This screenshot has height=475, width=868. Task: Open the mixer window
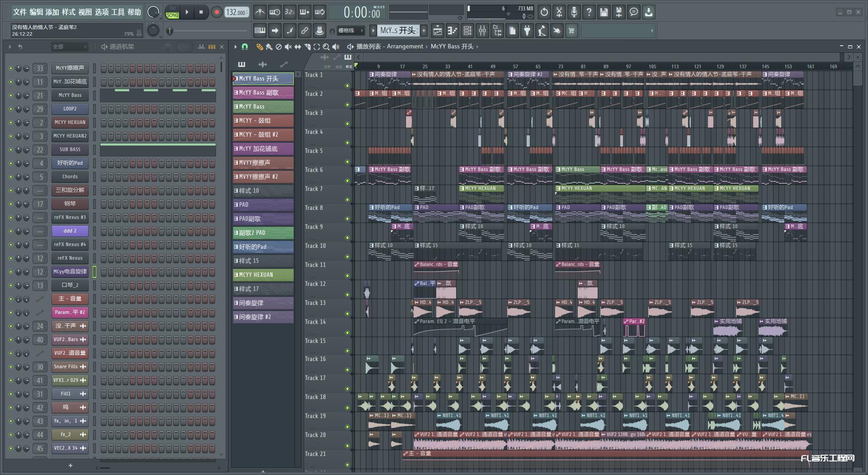[482, 31]
